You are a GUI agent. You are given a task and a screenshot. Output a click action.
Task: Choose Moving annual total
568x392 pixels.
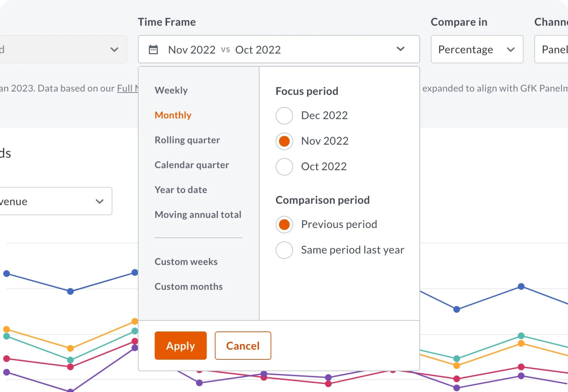tap(198, 215)
